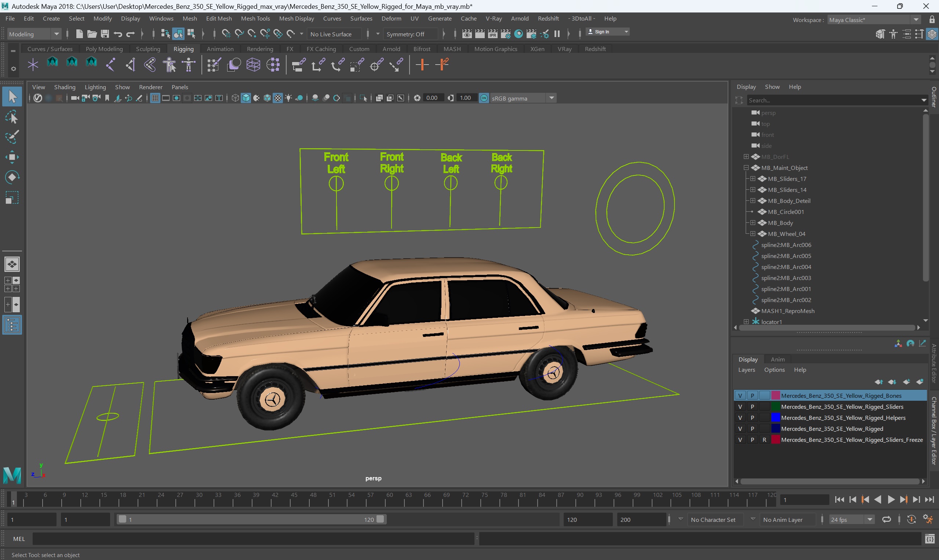Viewport: 939px width, 560px height.
Task: Toggle the viewport Textured display icon
Action: click(278, 98)
